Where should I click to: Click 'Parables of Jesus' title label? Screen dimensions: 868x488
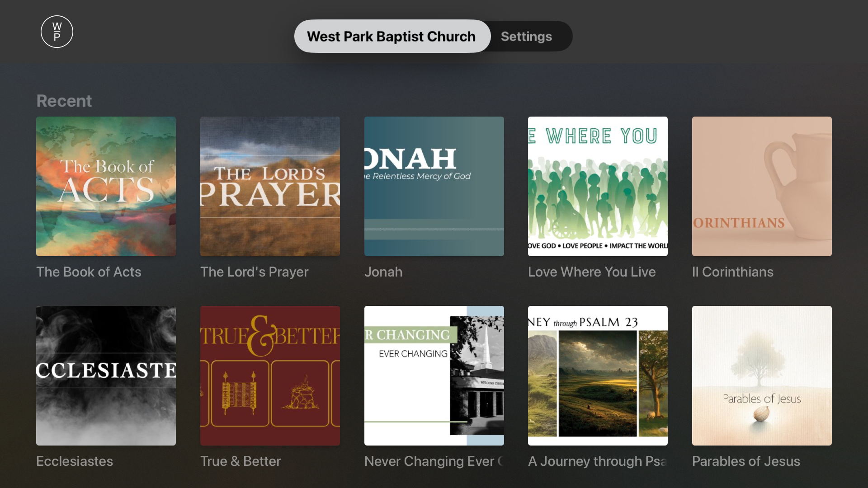746,461
